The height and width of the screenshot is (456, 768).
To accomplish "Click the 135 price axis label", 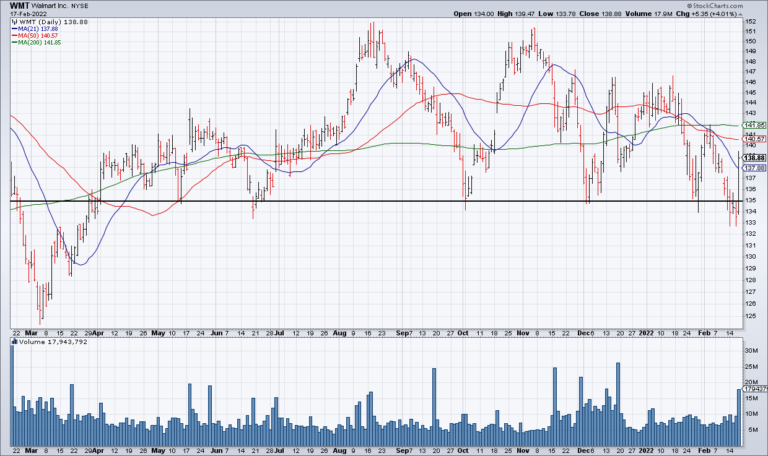I will pos(750,200).
